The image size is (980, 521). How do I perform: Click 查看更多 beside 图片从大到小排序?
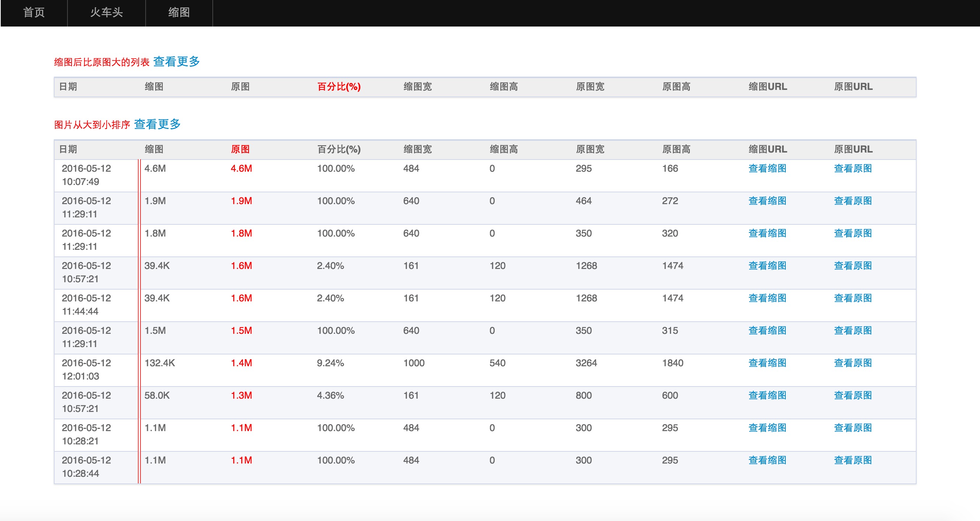(x=157, y=124)
